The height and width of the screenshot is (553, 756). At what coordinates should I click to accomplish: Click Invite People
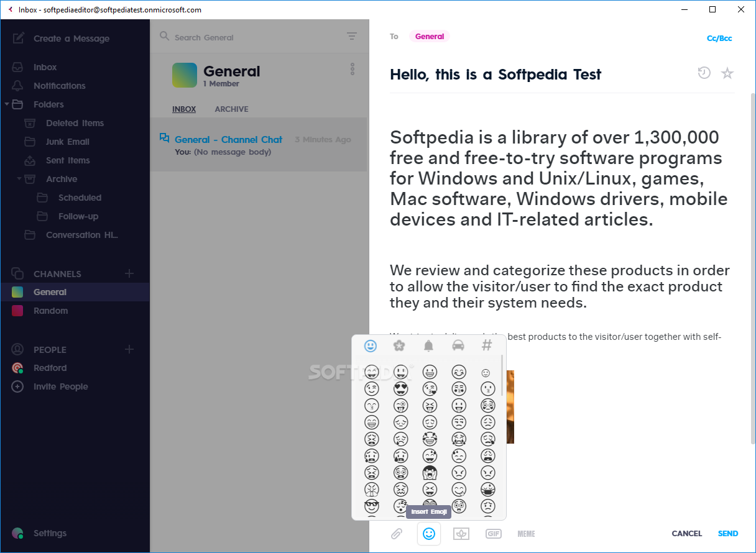point(60,386)
